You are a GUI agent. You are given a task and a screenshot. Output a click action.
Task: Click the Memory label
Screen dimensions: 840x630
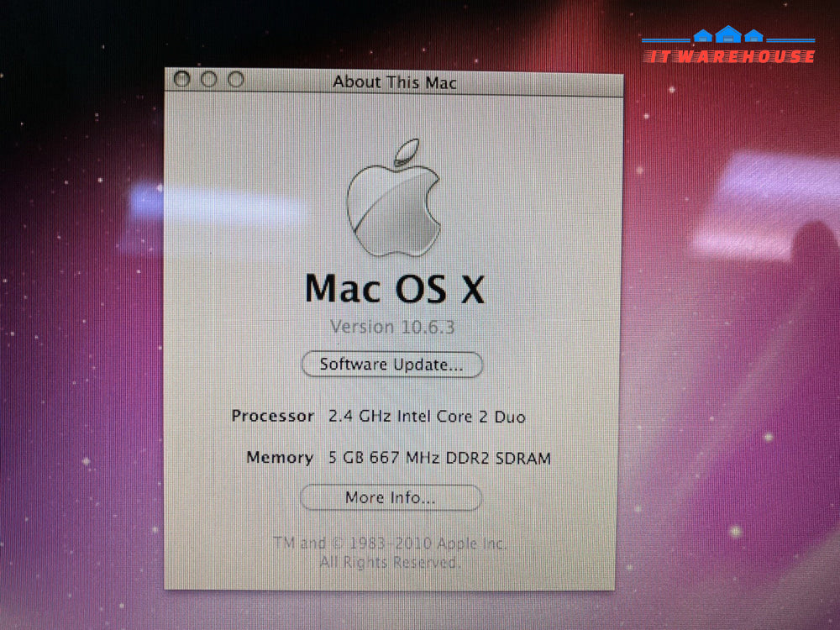tap(280, 457)
